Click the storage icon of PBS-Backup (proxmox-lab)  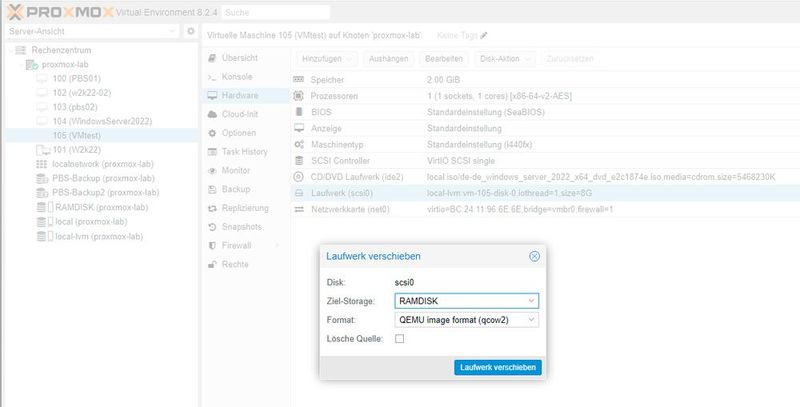click(x=42, y=179)
